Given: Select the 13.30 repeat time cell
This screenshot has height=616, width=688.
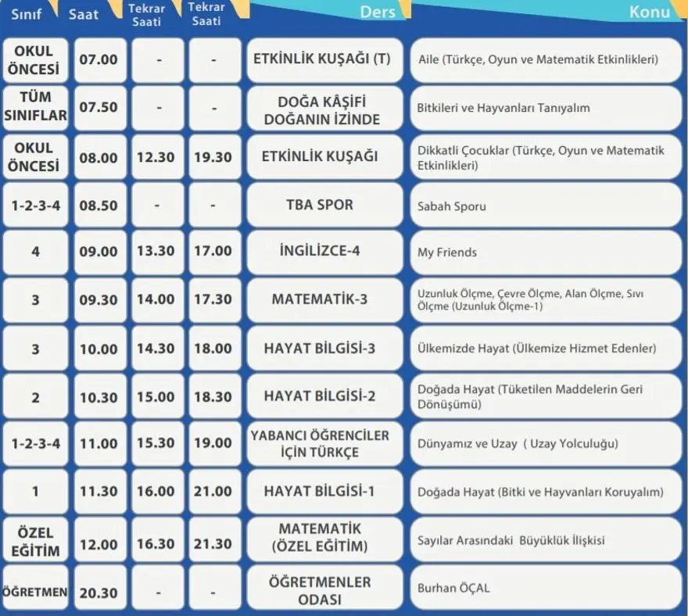Looking at the screenshot, I should [x=156, y=252].
